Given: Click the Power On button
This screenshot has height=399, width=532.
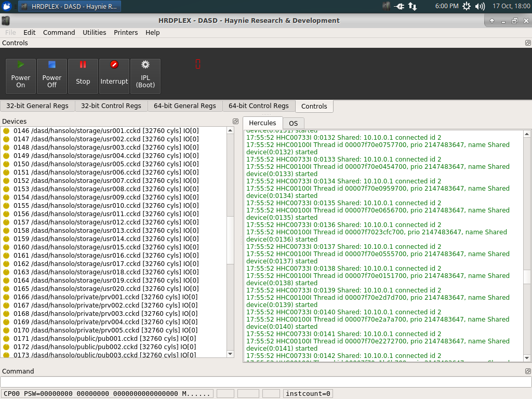Looking at the screenshot, I should (21, 76).
